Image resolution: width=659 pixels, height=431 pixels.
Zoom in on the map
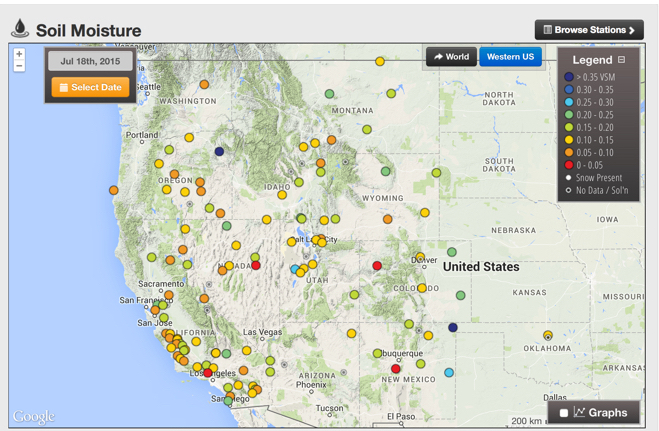[x=19, y=54]
